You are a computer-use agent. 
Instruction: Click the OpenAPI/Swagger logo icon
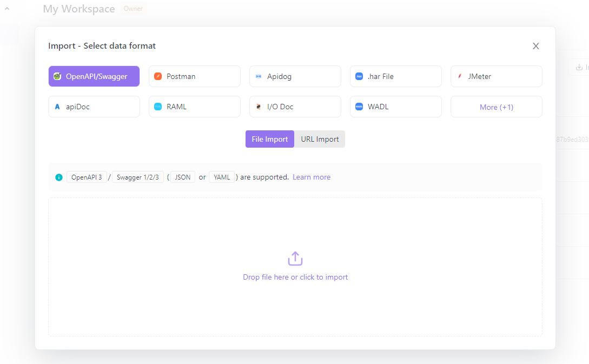(x=57, y=76)
